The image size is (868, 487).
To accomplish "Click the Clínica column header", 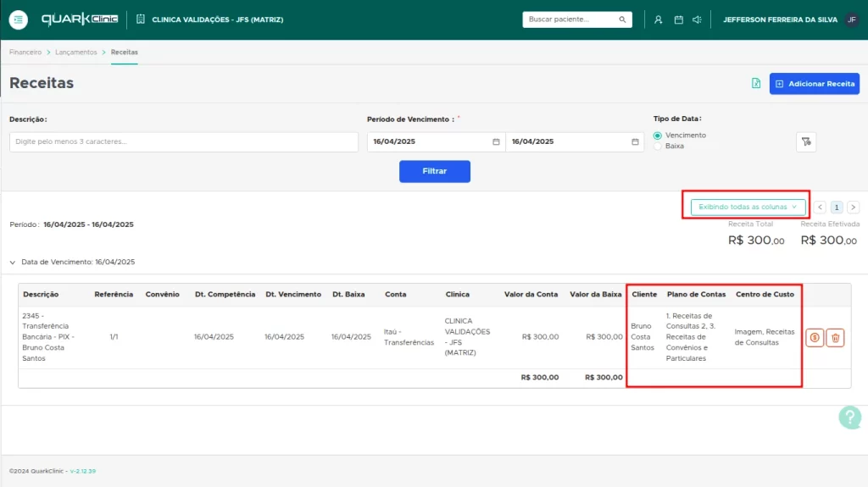I will [457, 295].
